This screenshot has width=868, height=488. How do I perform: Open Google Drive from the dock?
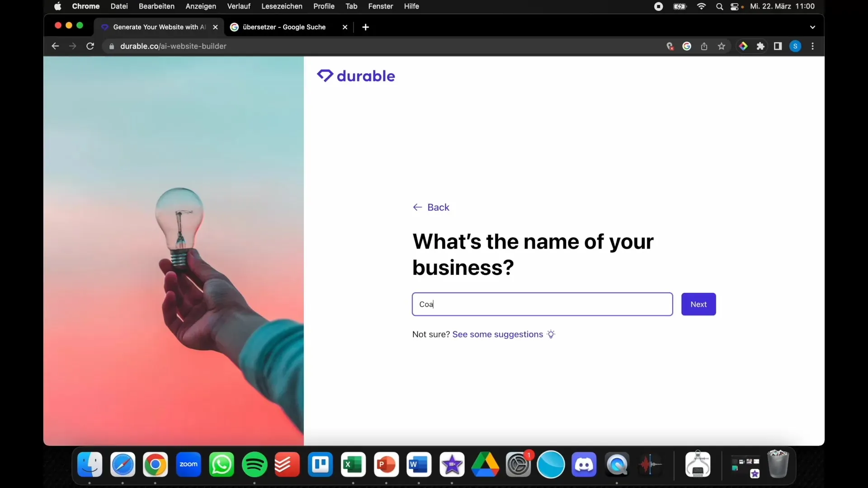tap(485, 465)
